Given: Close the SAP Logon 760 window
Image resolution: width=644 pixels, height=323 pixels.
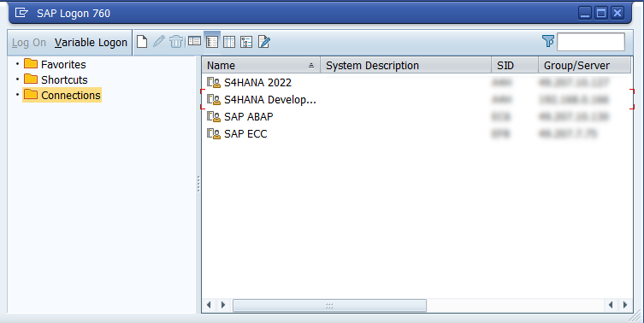Looking at the screenshot, I should [617, 13].
